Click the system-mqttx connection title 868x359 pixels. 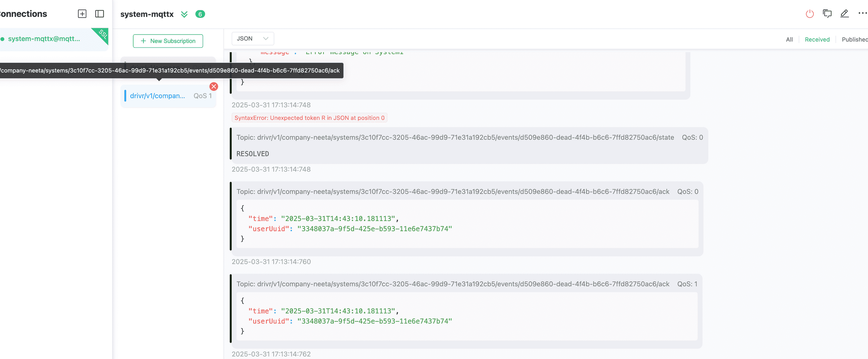click(147, 14)
